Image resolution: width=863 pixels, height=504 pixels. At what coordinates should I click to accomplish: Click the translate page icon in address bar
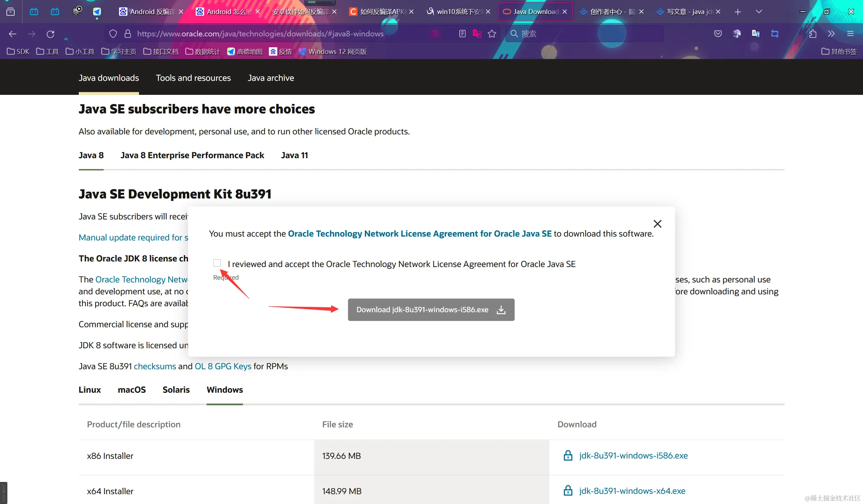(x=477, y=34)
